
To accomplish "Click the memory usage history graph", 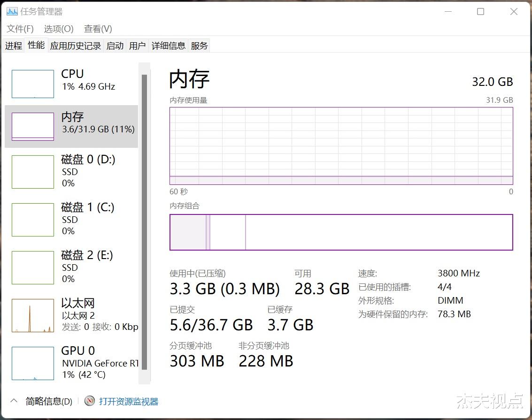I will pyautogui.click(x=341, y=145).
